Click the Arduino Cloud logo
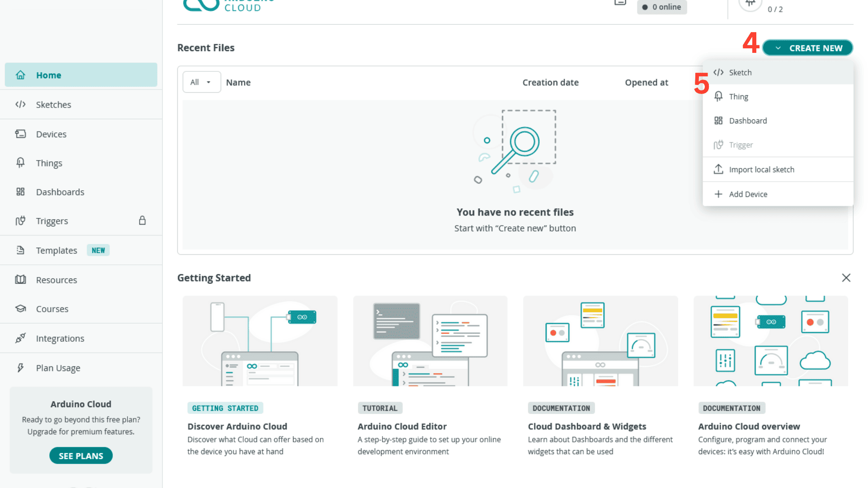868x488 pixels. pyautogui.click(x=229, y=5)
